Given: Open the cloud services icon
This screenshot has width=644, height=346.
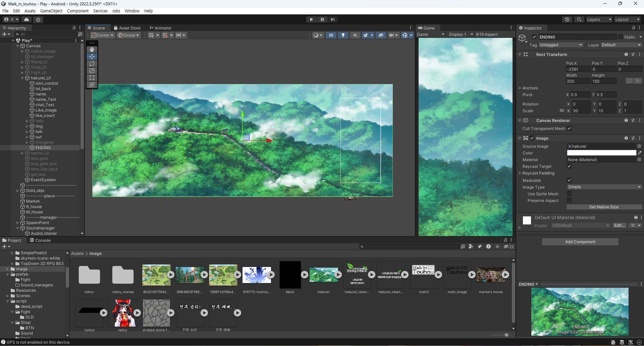Looking at the screenshot, I should coord(26,19).
